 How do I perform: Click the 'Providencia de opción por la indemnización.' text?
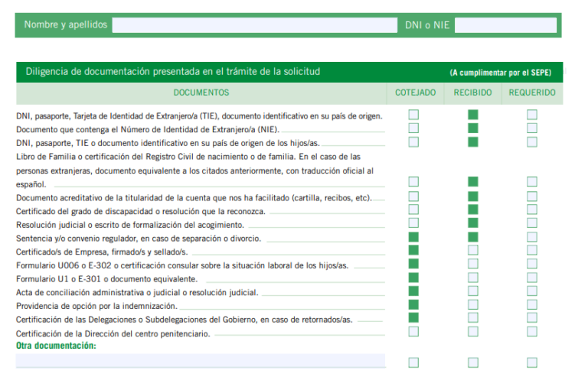click(x=96, y=306)
